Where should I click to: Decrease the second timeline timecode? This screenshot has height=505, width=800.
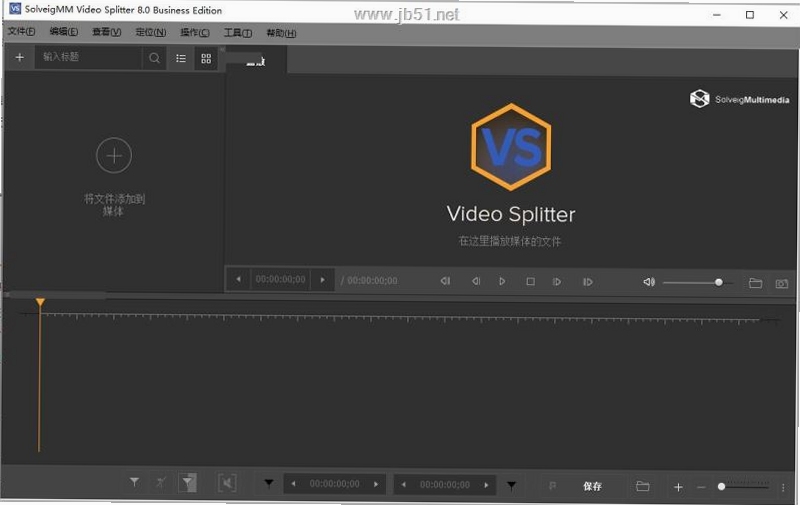(404, 485)
